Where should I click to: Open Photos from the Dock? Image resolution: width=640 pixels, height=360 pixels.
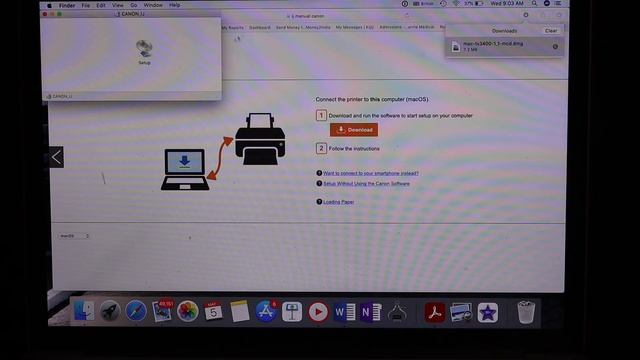click(188, 312)
